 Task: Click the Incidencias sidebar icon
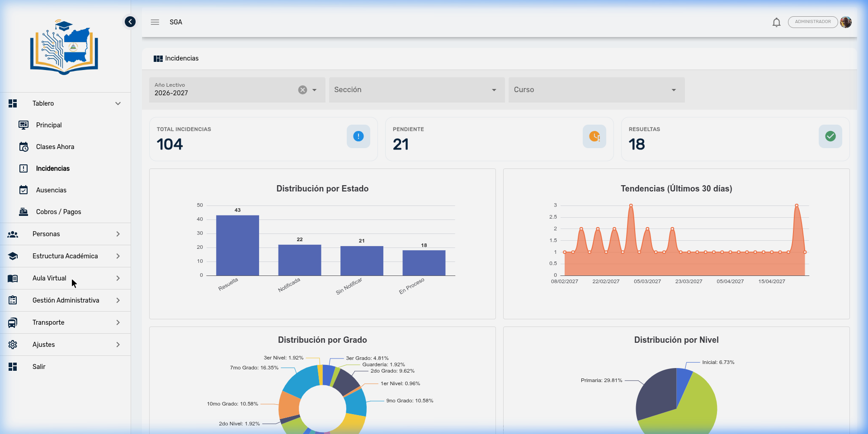23,168
